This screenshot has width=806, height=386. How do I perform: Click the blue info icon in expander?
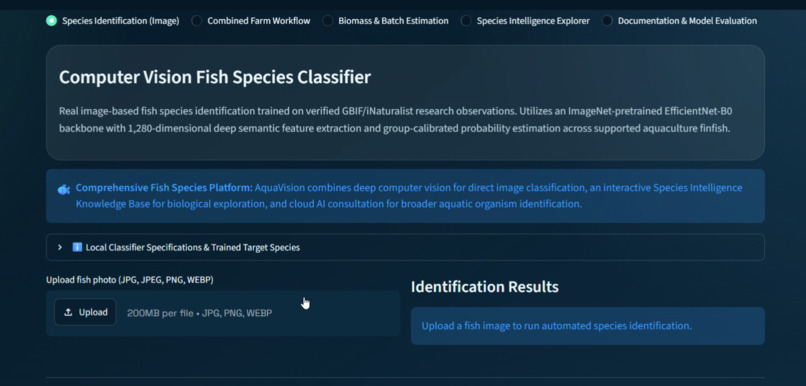click(78, 247)
